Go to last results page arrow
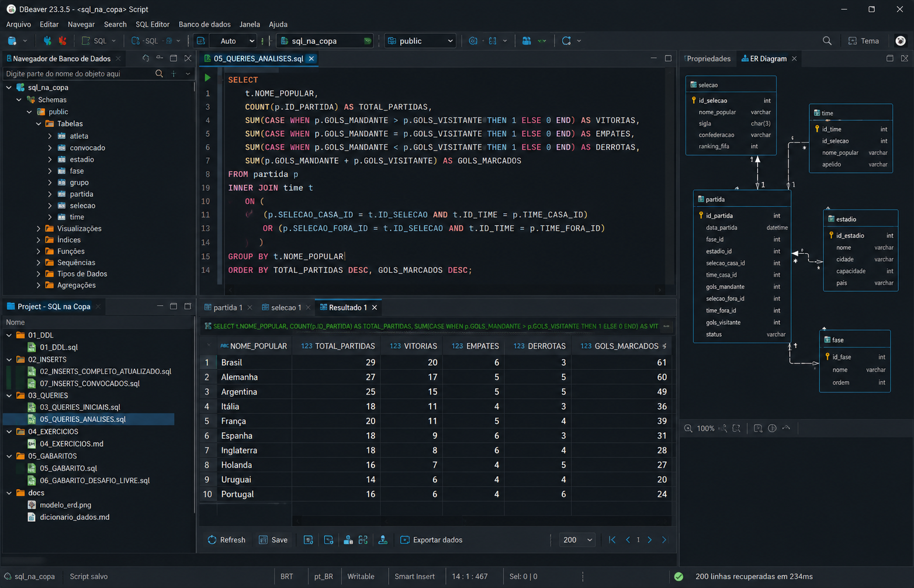The image size is (914, 588). [x=664, y=540]
